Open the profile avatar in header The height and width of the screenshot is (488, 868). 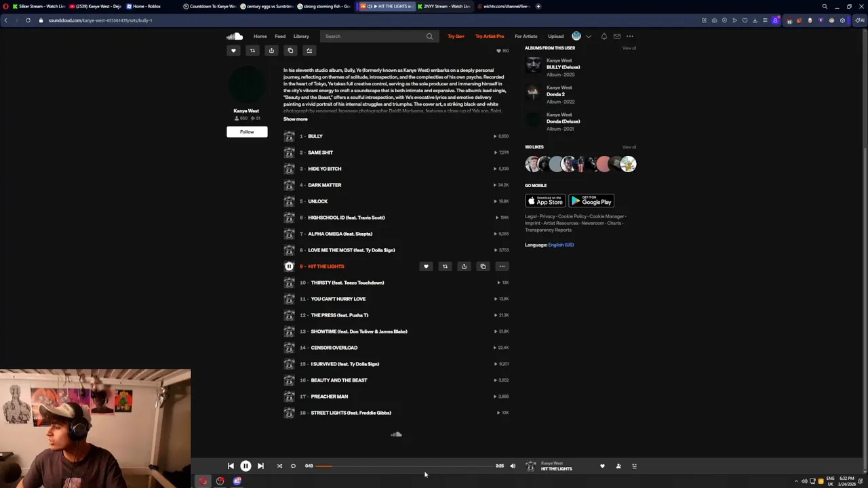click(x=576, y=36)
